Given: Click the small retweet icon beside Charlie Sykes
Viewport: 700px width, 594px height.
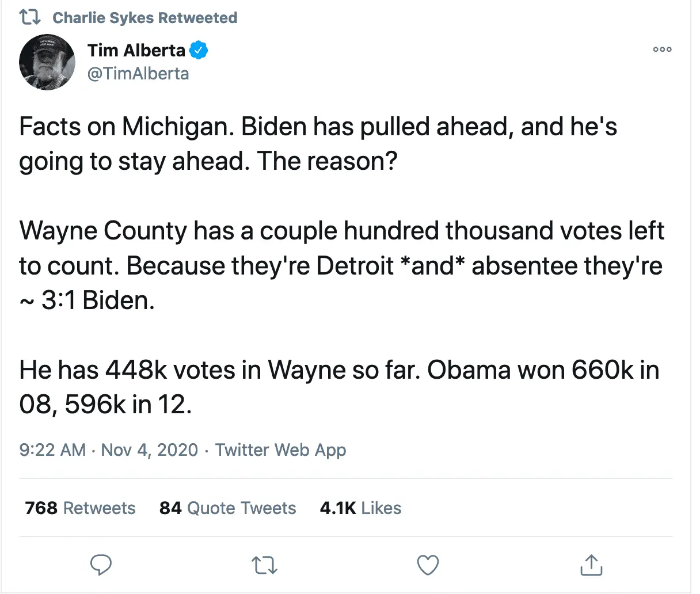Looking at the screenshot, I should coord(31,18).
